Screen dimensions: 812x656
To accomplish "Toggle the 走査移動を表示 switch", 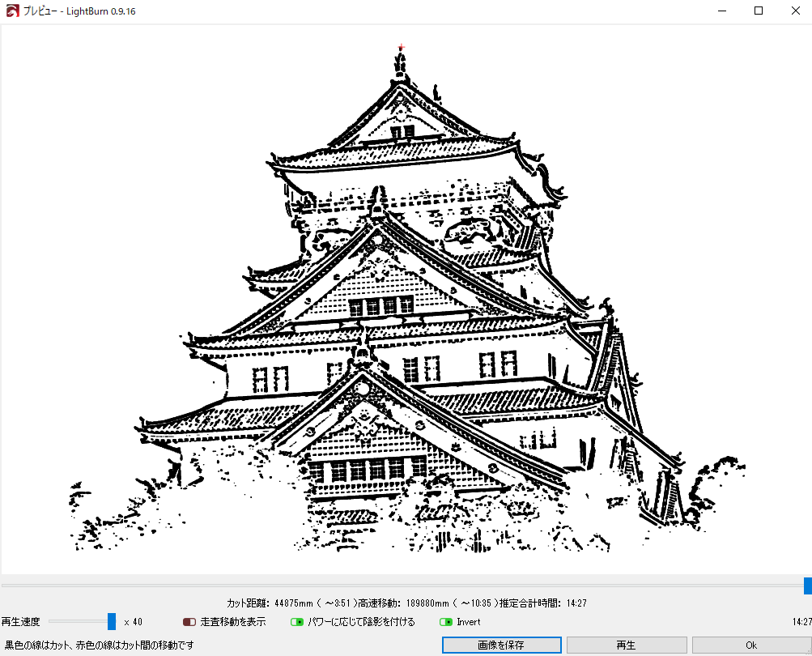I will tap(189, 622).
